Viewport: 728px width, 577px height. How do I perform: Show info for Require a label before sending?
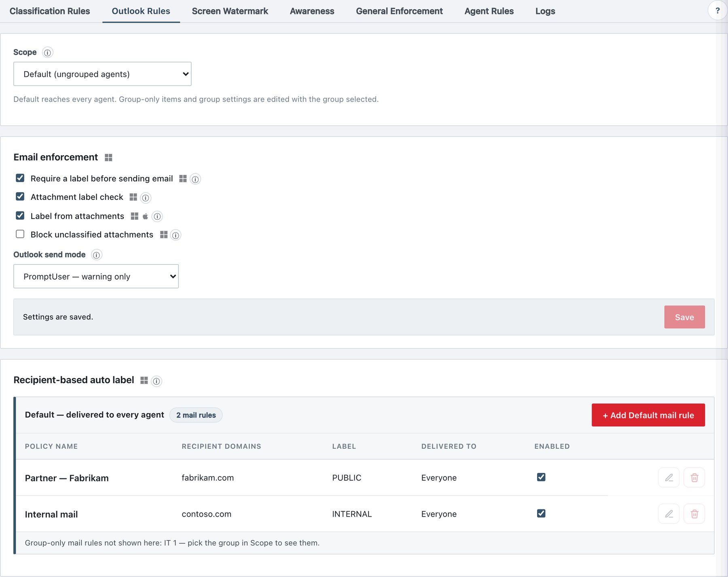point(195,179)
